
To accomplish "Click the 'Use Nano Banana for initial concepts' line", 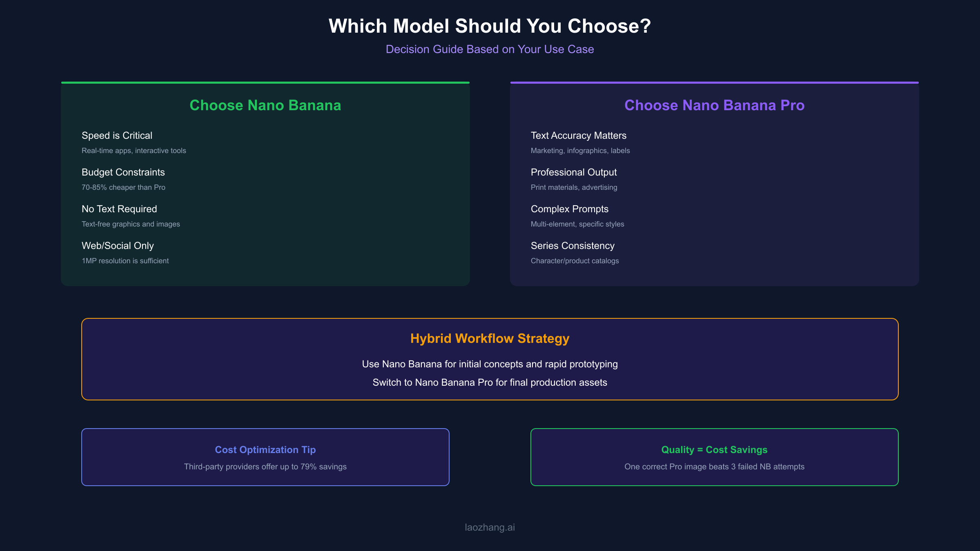I will tap(490, 364).
